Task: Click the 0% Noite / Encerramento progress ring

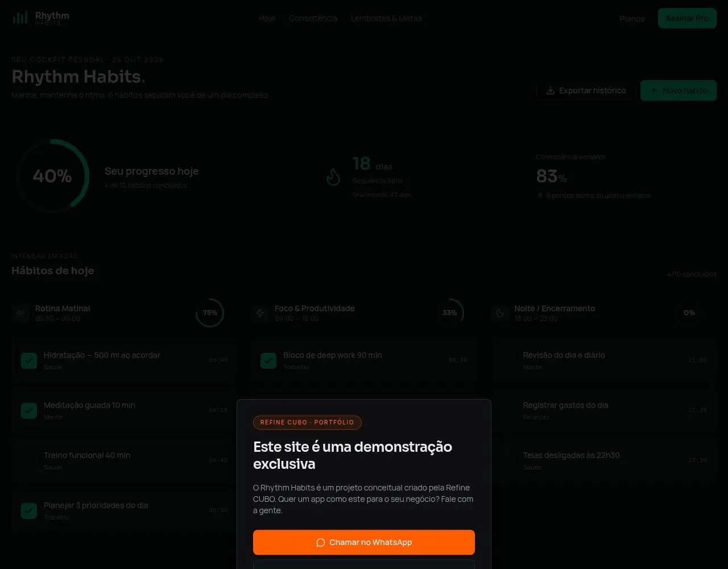Action: point(689,313)
